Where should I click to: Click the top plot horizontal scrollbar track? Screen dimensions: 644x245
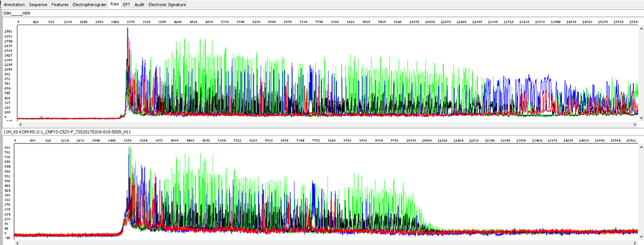(x=326, y=125)
